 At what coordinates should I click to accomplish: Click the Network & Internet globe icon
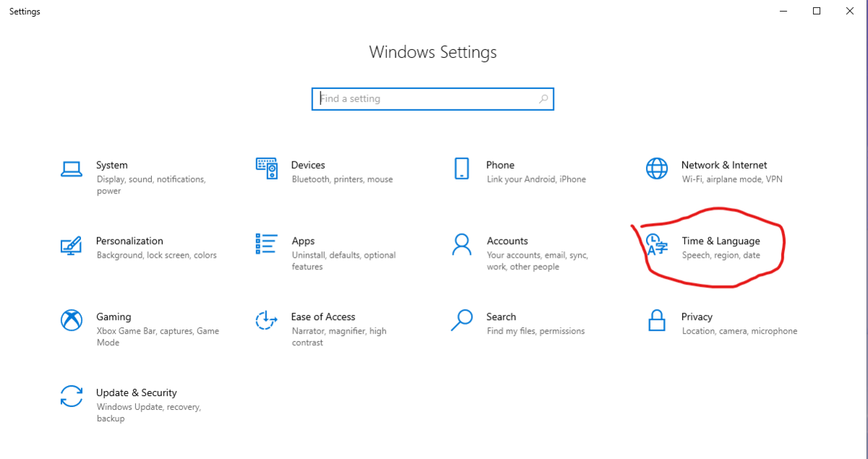(657, 169)
